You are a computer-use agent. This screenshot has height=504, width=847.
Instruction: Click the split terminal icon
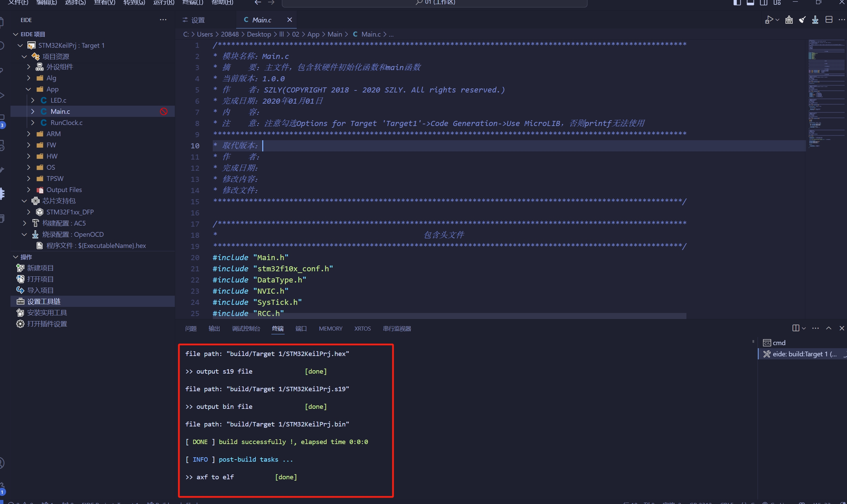[x=796, y=328]
